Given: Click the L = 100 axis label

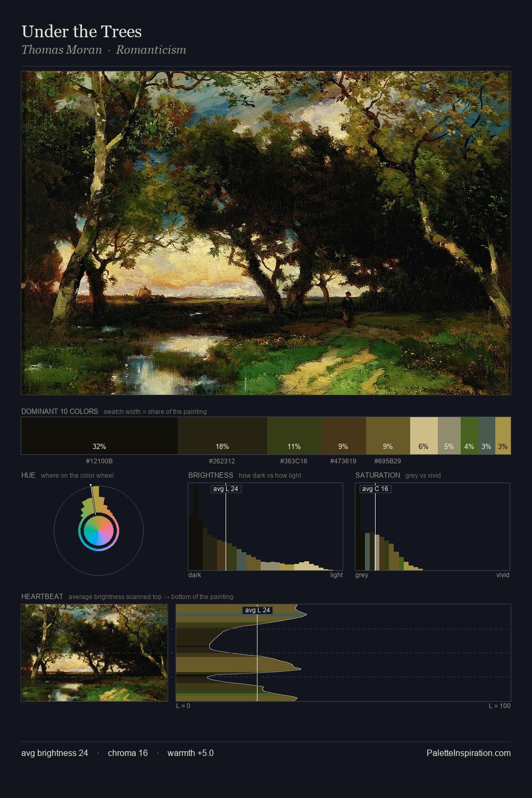Looking at the screenshot, I should 500,706.
